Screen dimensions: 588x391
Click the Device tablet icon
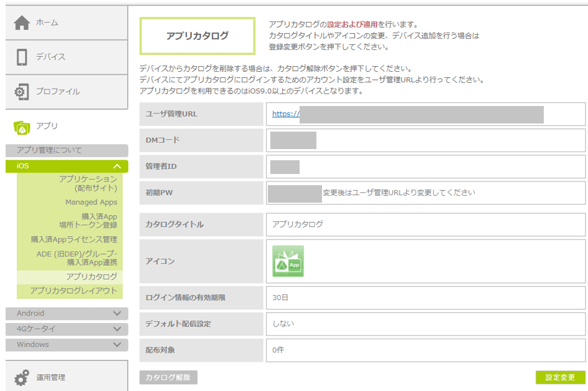pyautogui.click(x=22, y=57)
